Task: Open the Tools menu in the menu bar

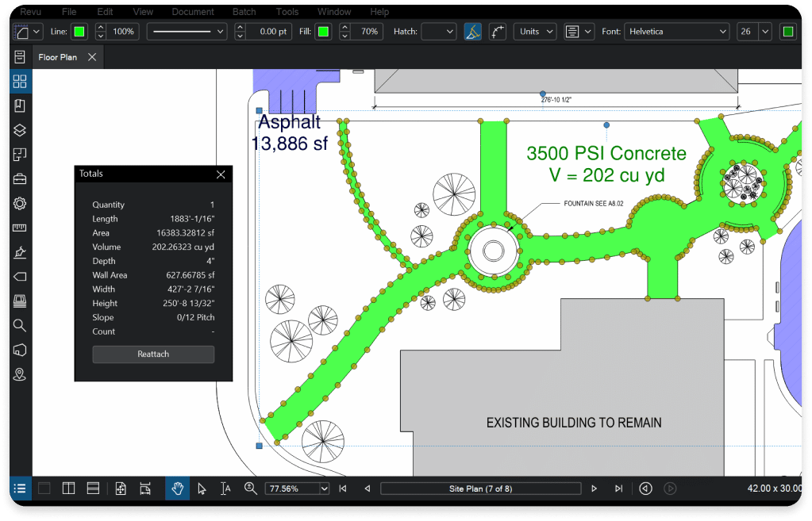Action: point(287,11)
